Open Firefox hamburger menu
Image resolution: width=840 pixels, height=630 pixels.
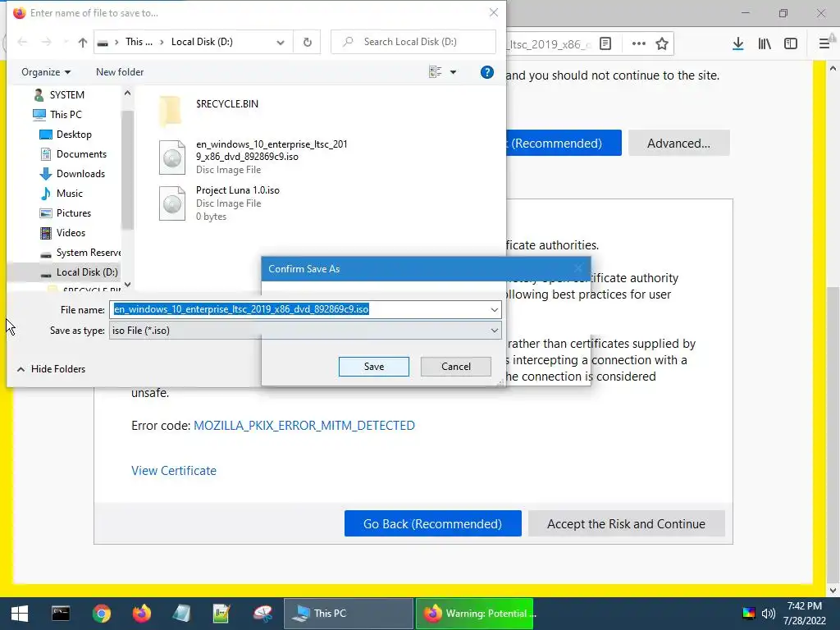pos(825,44)
